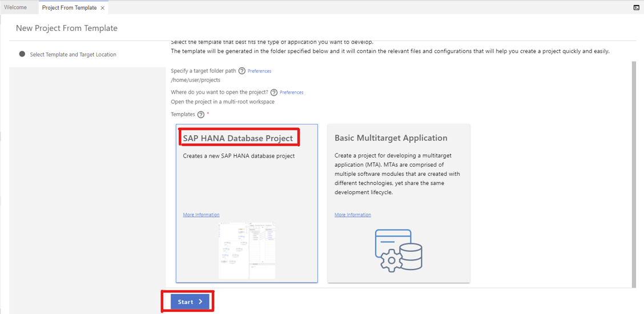Image resolution: width=644 pixels, height=314 pixels.
Task: Switch to the Welcome tab
Action: (15, 7)
